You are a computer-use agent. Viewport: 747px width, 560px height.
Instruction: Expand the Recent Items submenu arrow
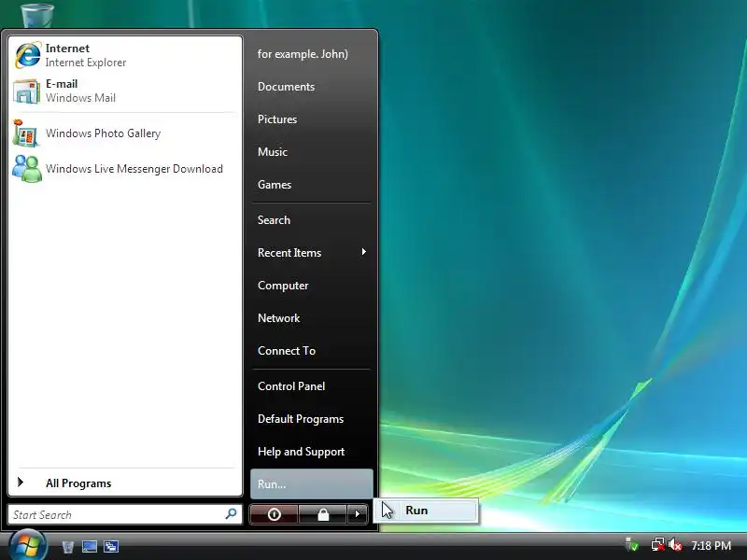[x=364, y=252]
